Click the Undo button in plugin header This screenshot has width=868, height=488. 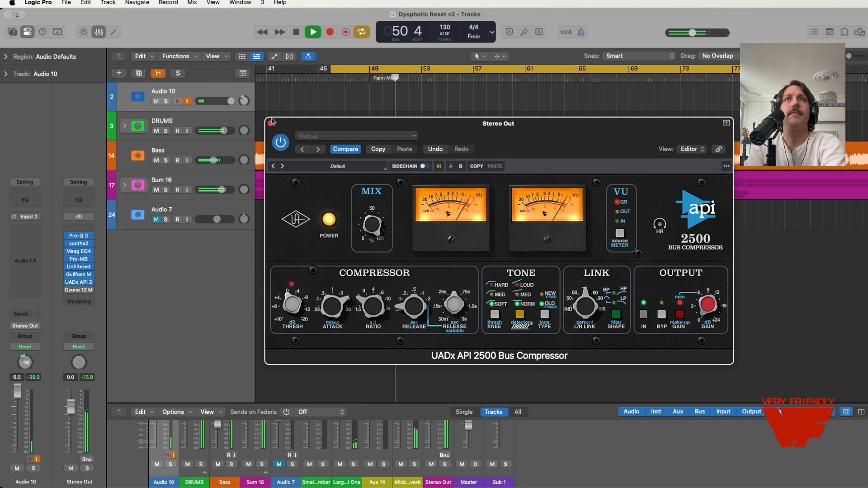pos(435,149)
